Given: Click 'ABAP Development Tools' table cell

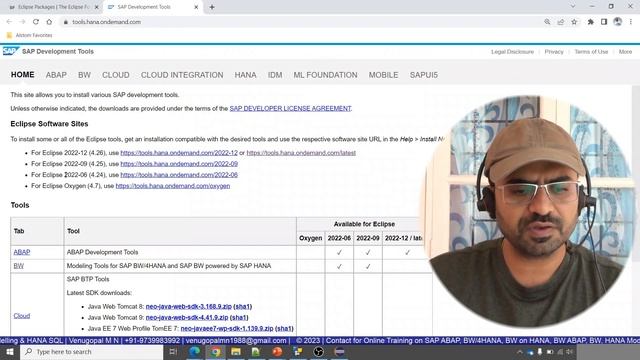Looking at the screenshot, I should [180, 252].
